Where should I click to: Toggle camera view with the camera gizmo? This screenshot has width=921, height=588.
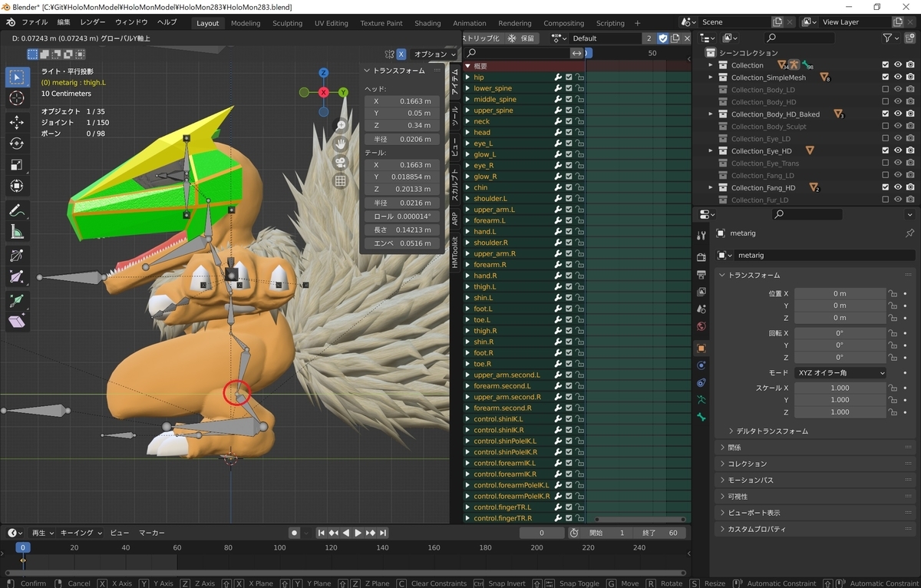[x=341, y=163]
